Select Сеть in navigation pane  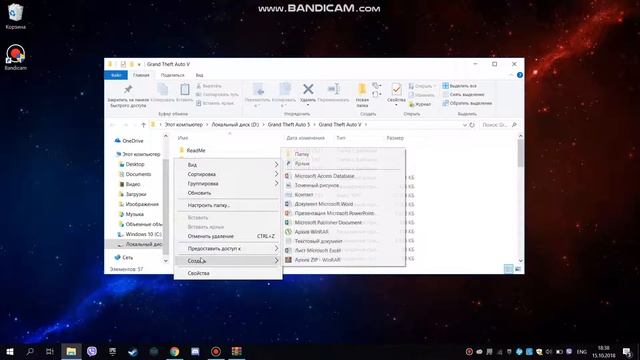[x=127, y=258]
